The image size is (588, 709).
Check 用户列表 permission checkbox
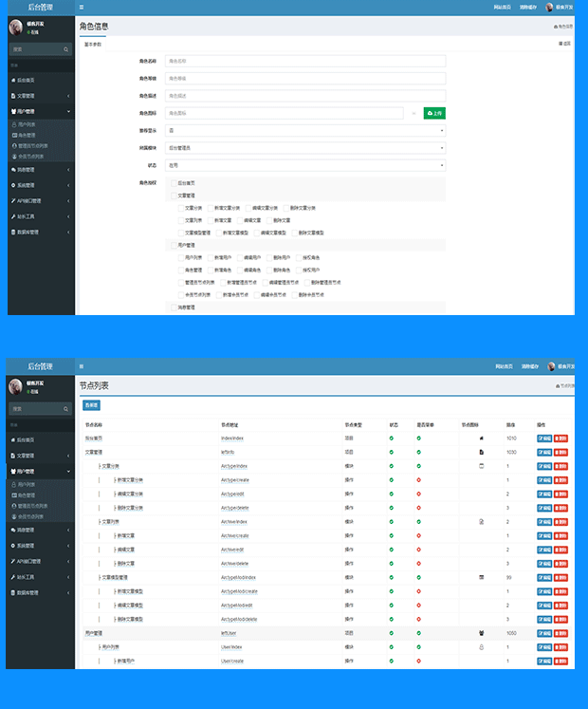tap(181, 257)
